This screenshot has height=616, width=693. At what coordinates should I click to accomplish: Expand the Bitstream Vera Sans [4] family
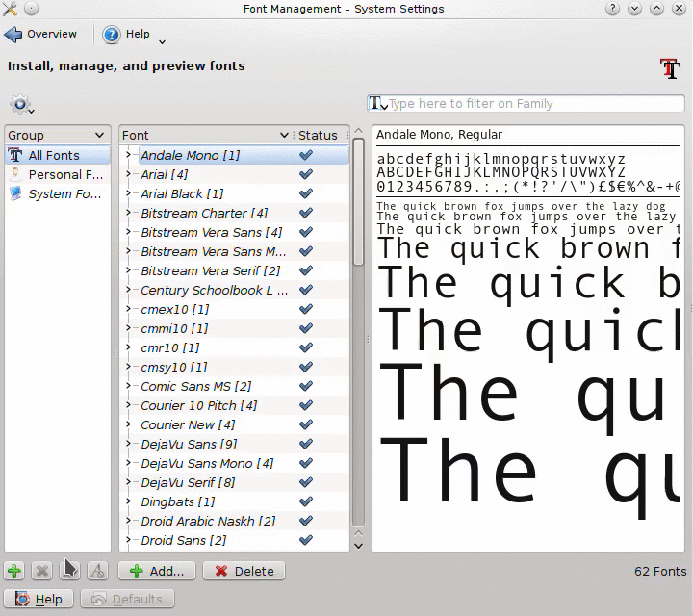(128, 232)
